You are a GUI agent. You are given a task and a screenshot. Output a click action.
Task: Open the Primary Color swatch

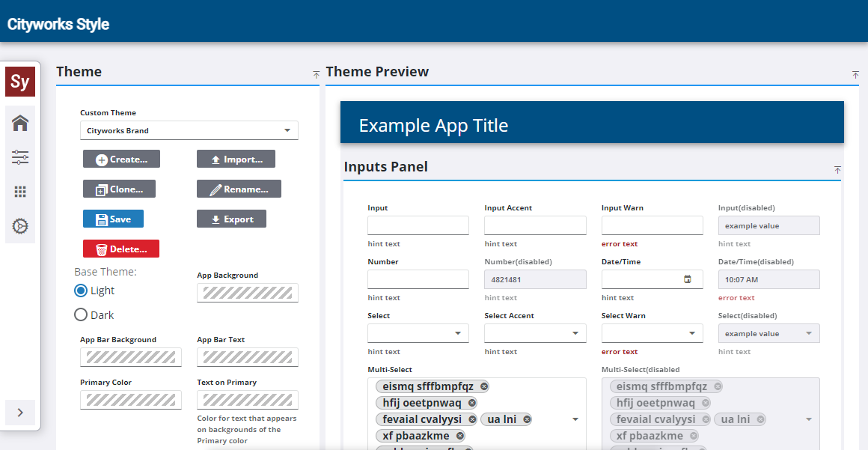(x=131, y=400)
